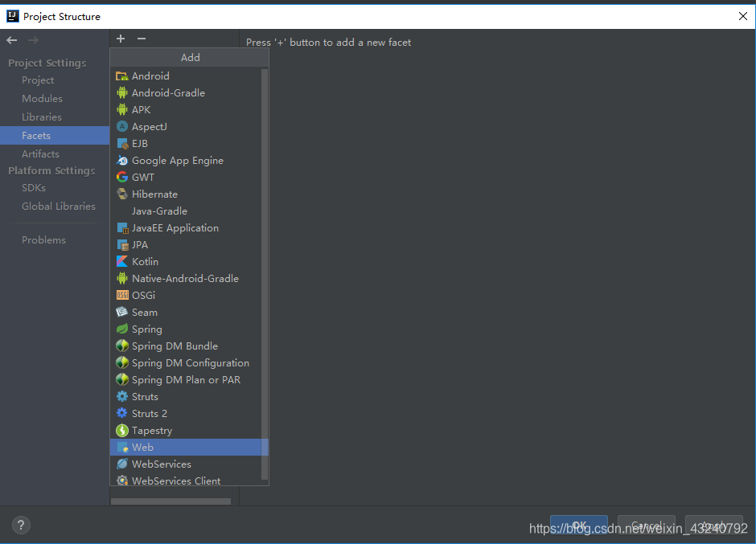Click the GWT Google icon

[x=122, y=178]
